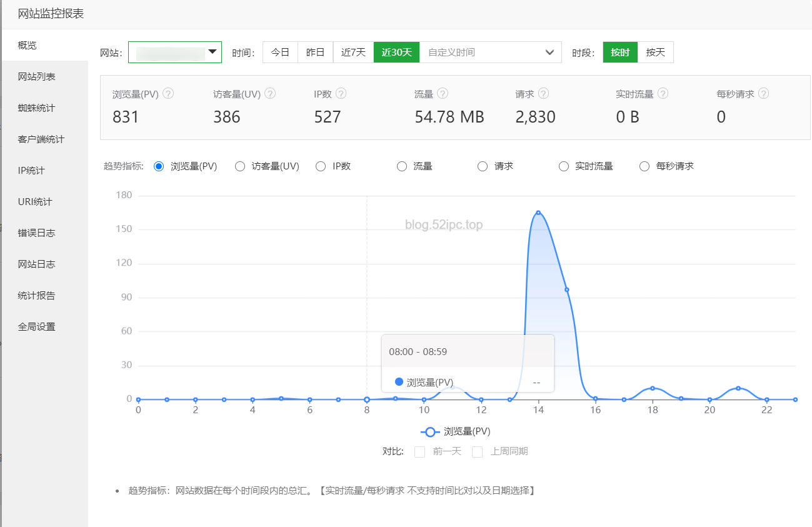
Task: Click 08:00 - 08:59 tooltip header
Action: point(418,352)
